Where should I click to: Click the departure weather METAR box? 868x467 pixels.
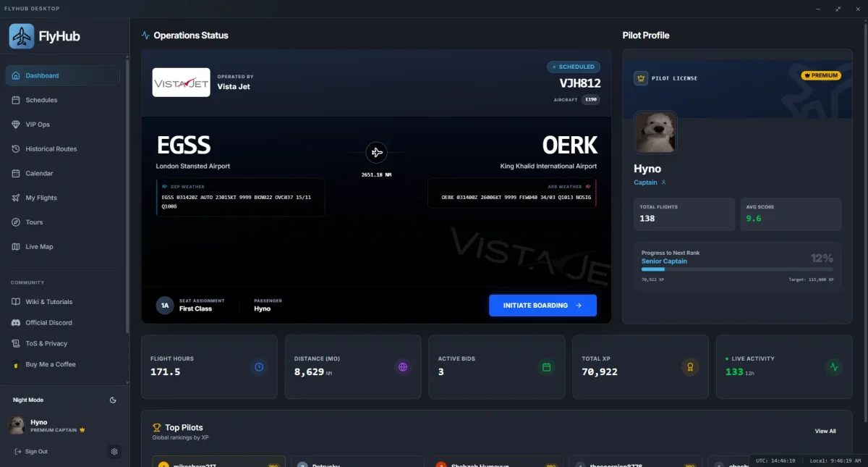coord(240,197)
